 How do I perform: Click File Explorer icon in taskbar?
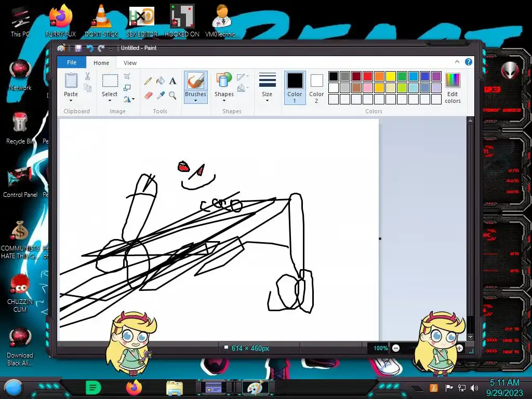click(175, 388)
